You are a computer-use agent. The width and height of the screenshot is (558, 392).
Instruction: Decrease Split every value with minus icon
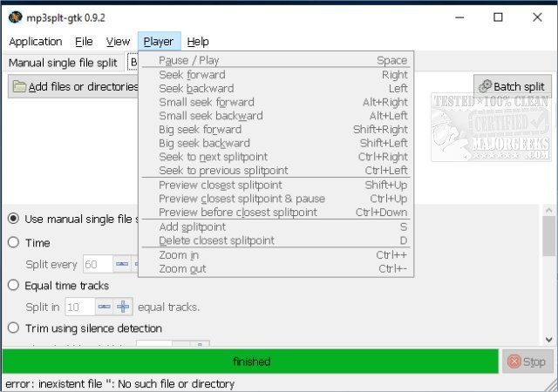click(122, 264)
